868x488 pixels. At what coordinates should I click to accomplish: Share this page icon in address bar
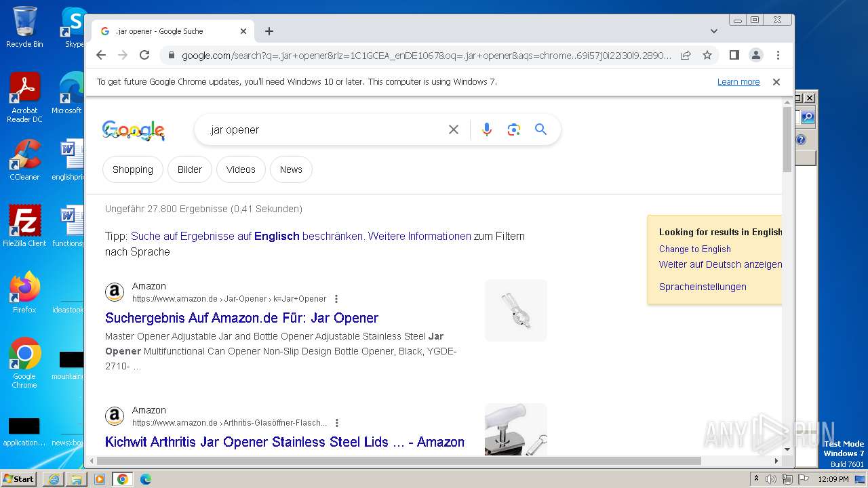tap(686, 55)
